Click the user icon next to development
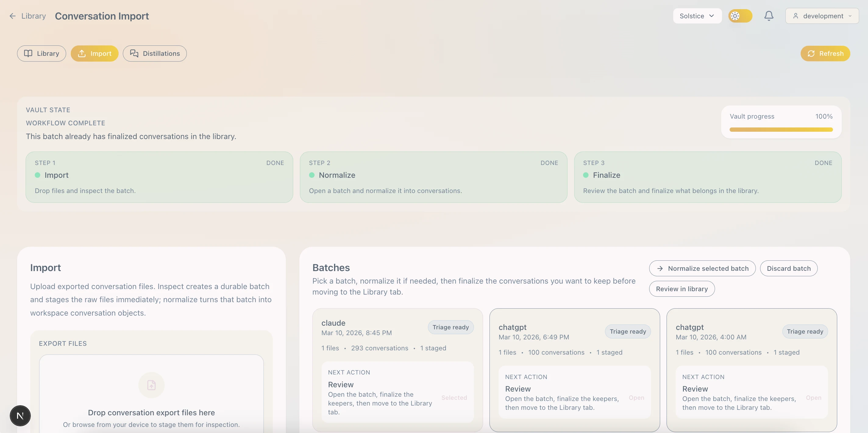868x433 pixels. click(795, 16)
